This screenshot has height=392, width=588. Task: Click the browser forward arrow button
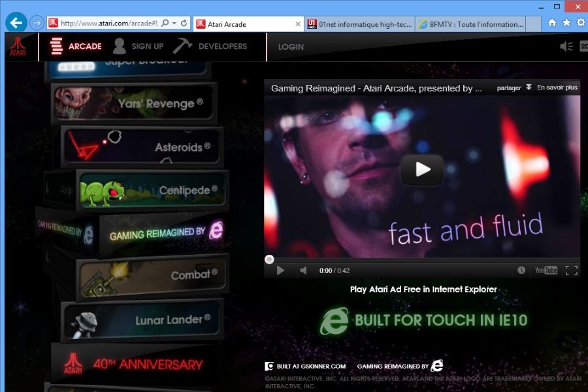[37, 24]
